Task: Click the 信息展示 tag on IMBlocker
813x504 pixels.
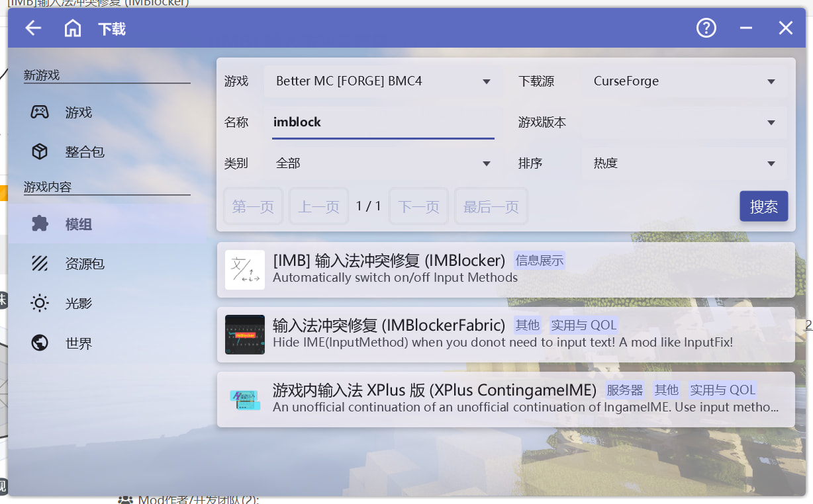Action: point(540,261)
